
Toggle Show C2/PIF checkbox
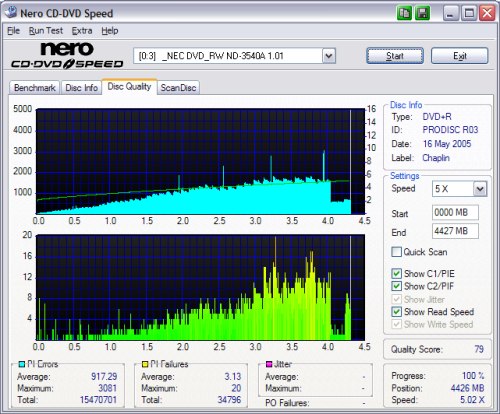click(x=396, y=286)
